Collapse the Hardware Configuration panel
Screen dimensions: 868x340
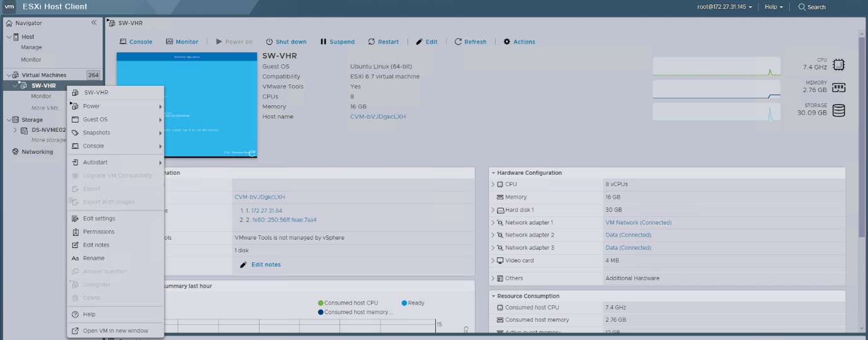(x=494, y=173)
